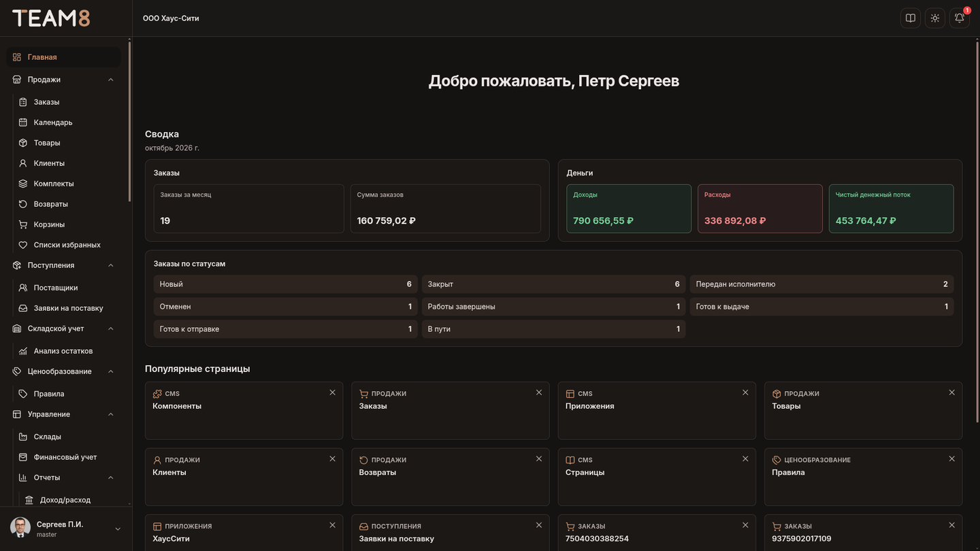Collapse the Складской учет section chevron
Image resolution: width=980 pixels, height=551 pixels.
pos(111,329)
